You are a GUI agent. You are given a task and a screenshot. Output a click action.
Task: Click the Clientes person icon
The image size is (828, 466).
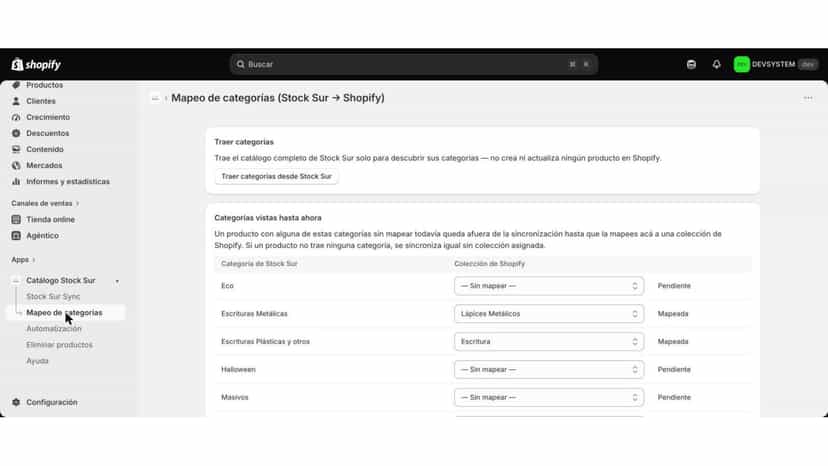tap(16, 101)
